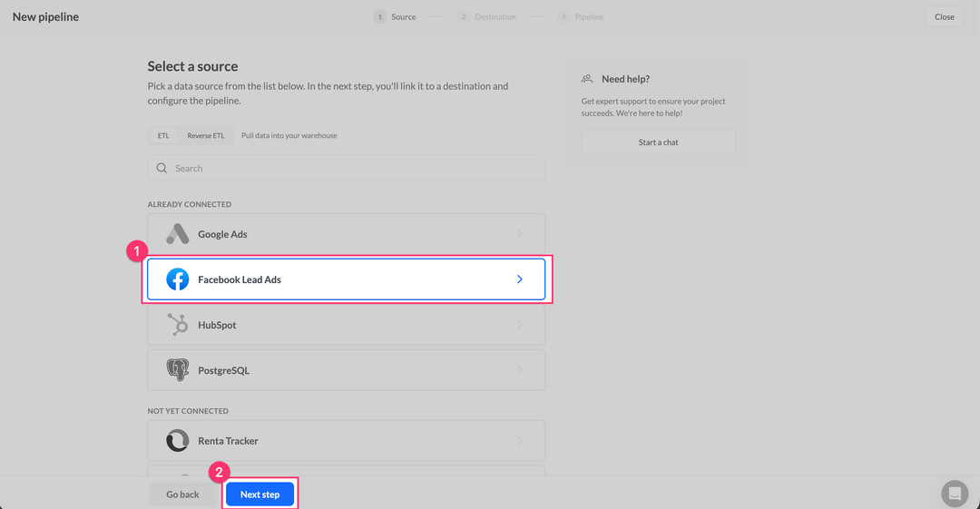Click the New pipeline title
The image size is (980, 509).
pos(45,17)
